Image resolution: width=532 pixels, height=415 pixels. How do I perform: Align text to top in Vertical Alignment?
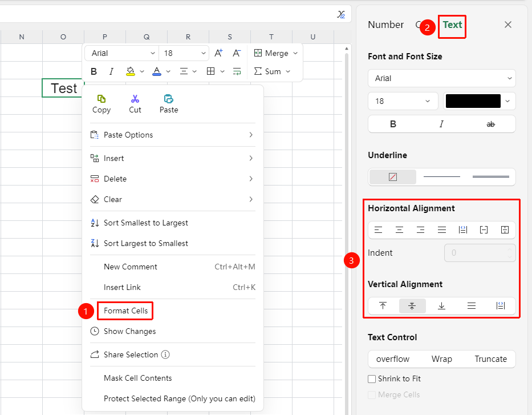click(383, 305)
